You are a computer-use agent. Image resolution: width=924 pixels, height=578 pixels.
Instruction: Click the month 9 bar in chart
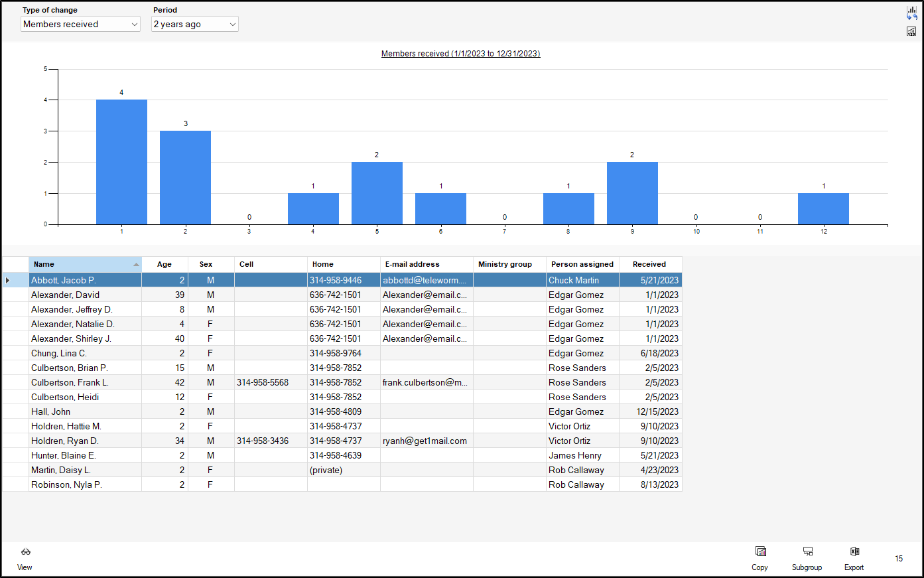coord(632,193)
